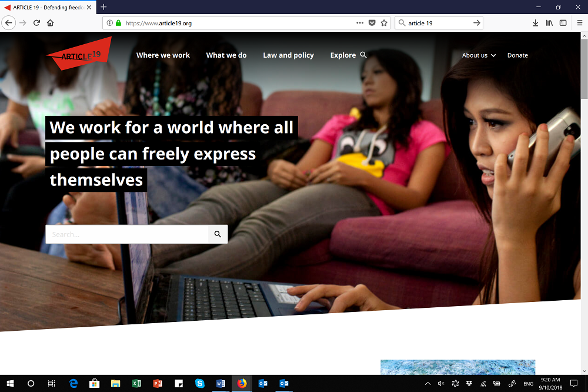The width and height of the screenshot is (588, 392).
Task: Click the Firefox reload page button
Action: click(x=36, y=23)
